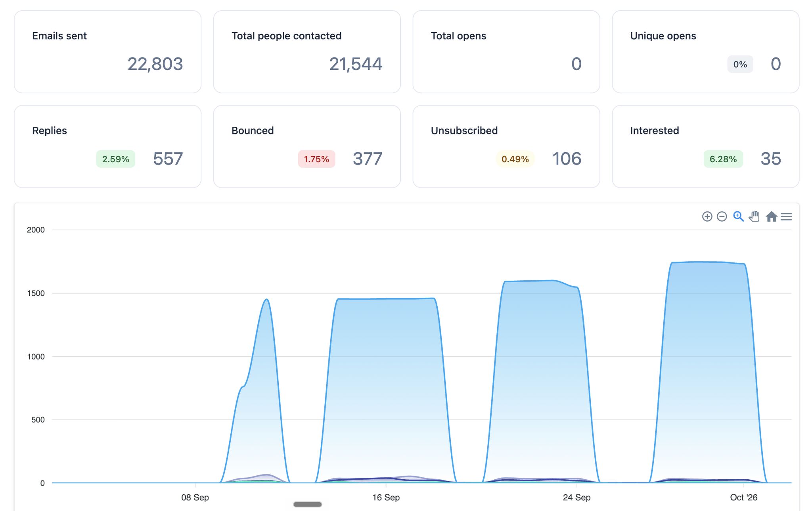Click the 08 Sep axis label
Image resolution: width=812 pixels, height=511 pixels.
coord(195,497)
